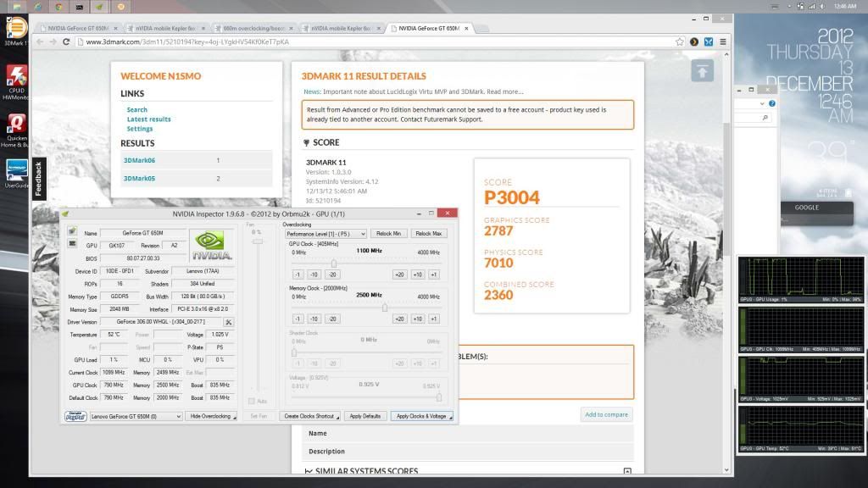Screen dimensions: 868x488
Task: Expand the Similar Systems Scores section
Action: 627,471
